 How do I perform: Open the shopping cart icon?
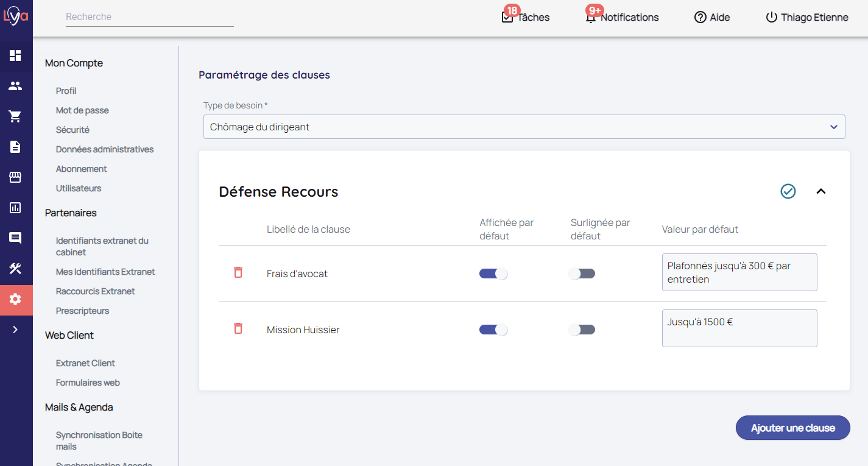coord(15,116)
